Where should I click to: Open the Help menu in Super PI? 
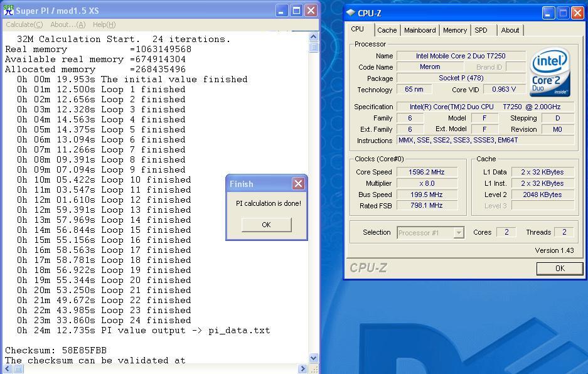tap(104, 24)
